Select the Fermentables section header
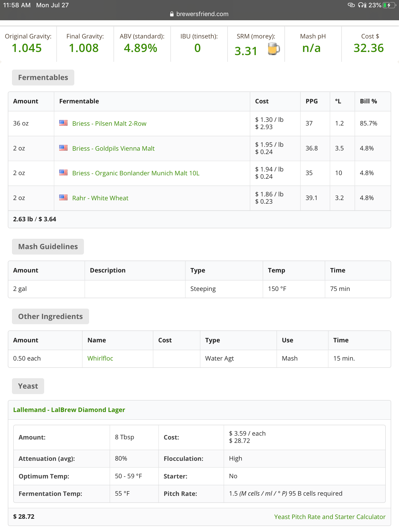Screen dimensions: 399x532 tap(43, 77)
